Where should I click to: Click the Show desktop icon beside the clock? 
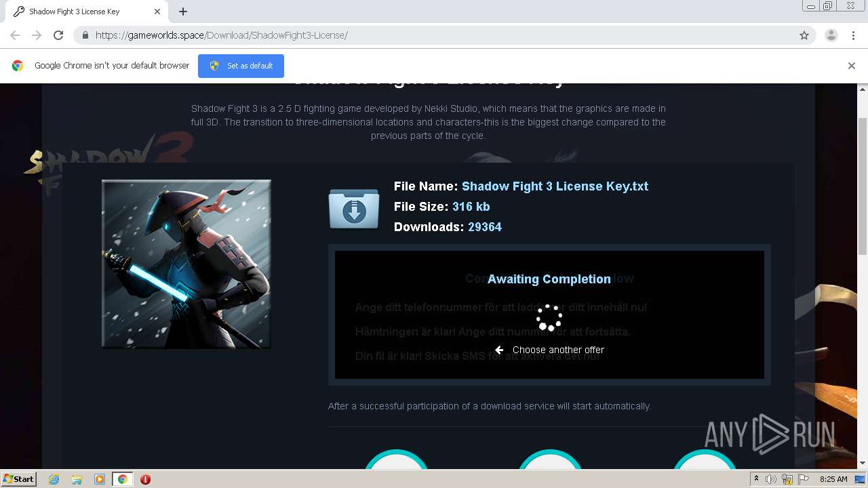pos(861,479)
